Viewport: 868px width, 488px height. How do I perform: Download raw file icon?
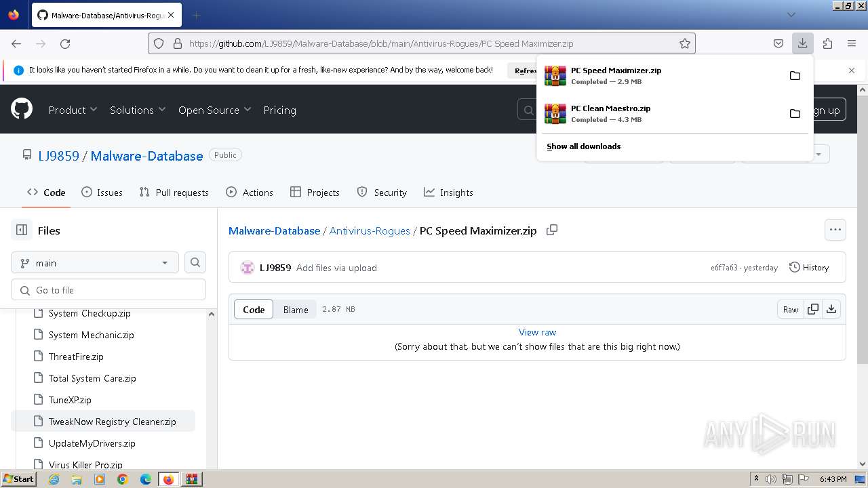(831, 309)
